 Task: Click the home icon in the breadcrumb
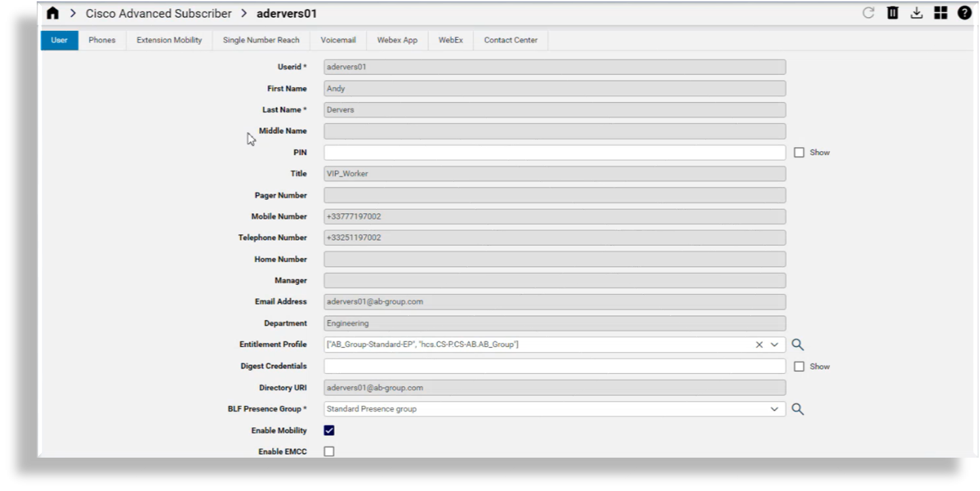point(52,12)
